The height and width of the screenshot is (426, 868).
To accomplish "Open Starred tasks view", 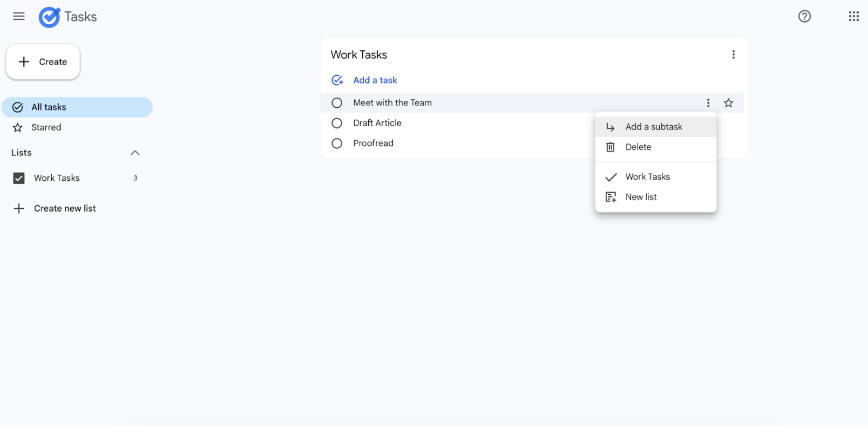I will coord(77,128).
